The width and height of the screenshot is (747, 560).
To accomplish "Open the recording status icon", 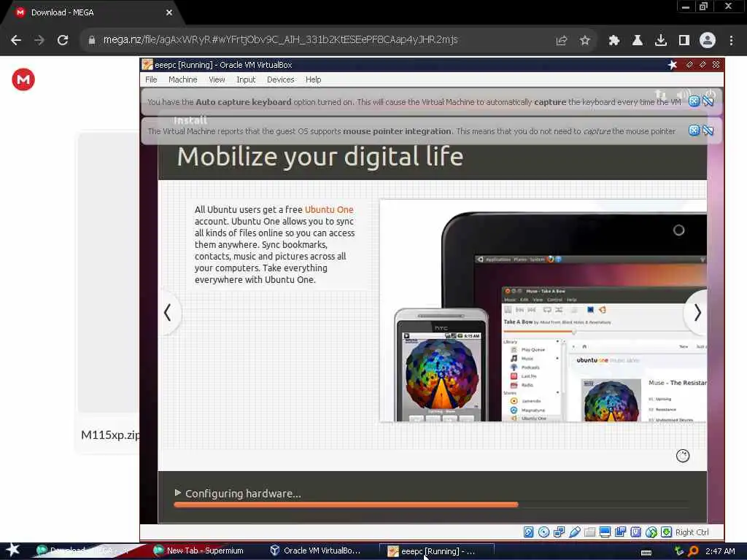I will pos(620,532).
